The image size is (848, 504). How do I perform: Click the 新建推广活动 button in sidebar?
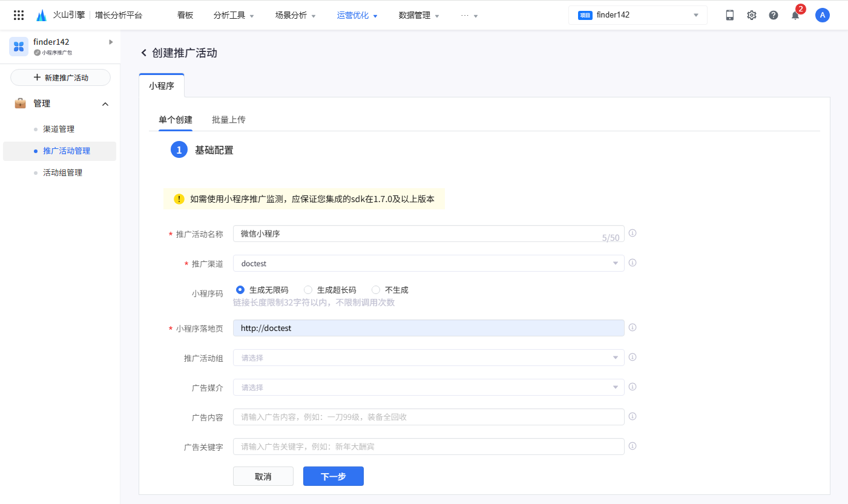[x=61, y=77]
